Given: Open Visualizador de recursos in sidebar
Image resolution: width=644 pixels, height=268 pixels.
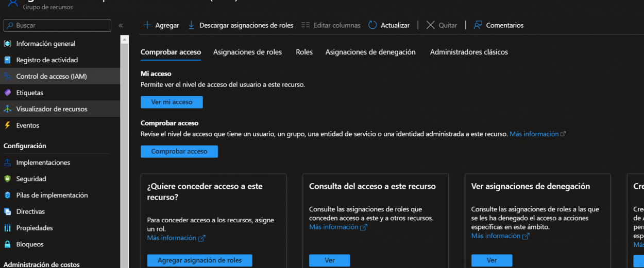Looking at the screenshot, I should point(52,109).
